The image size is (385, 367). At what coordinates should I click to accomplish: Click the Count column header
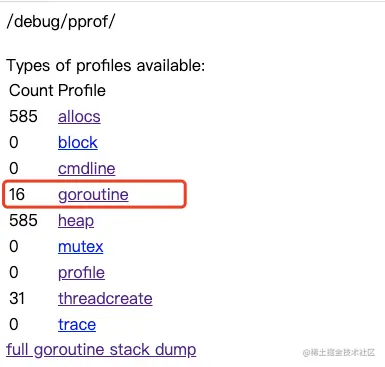point(31,91)
